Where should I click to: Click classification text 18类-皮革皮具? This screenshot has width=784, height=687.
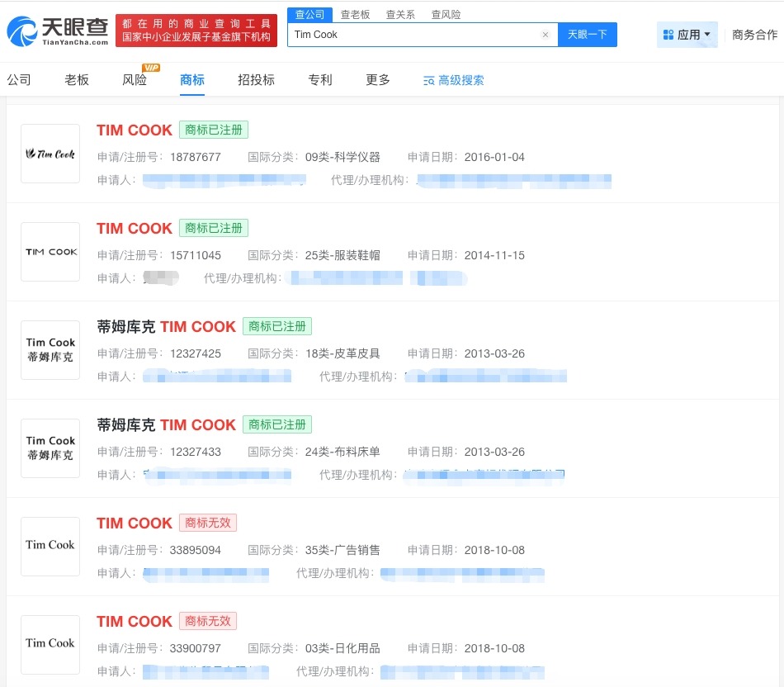click(x=342, y=353)
